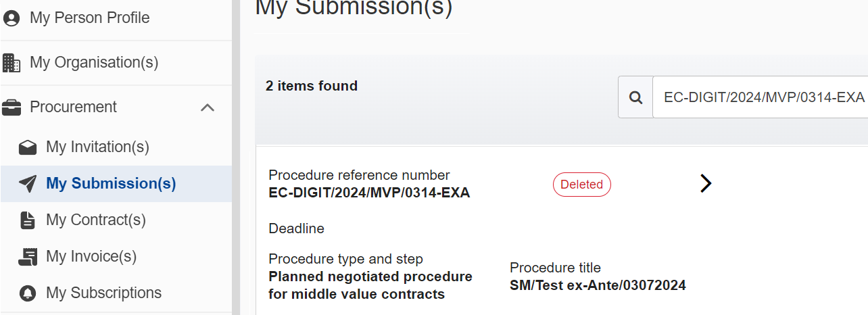Click the My Invoice(s) receipt icon
The image size is (868, 315).
tap(28, 257)
